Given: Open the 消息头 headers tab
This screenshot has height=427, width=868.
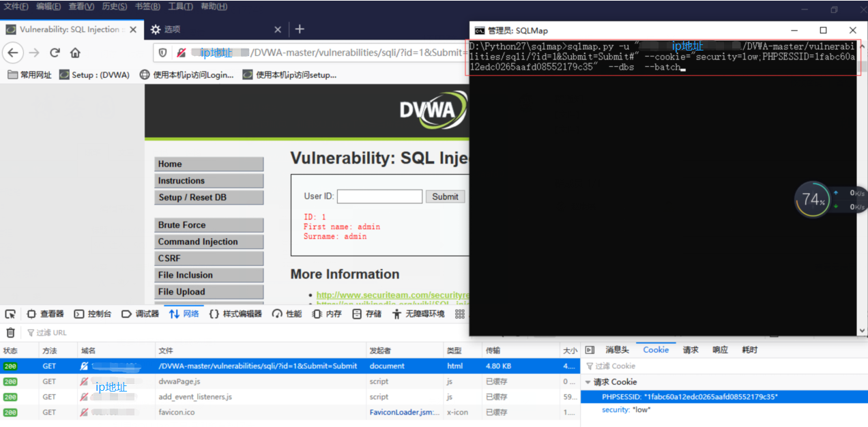Looking at the screenshot, I should (617, 349).
